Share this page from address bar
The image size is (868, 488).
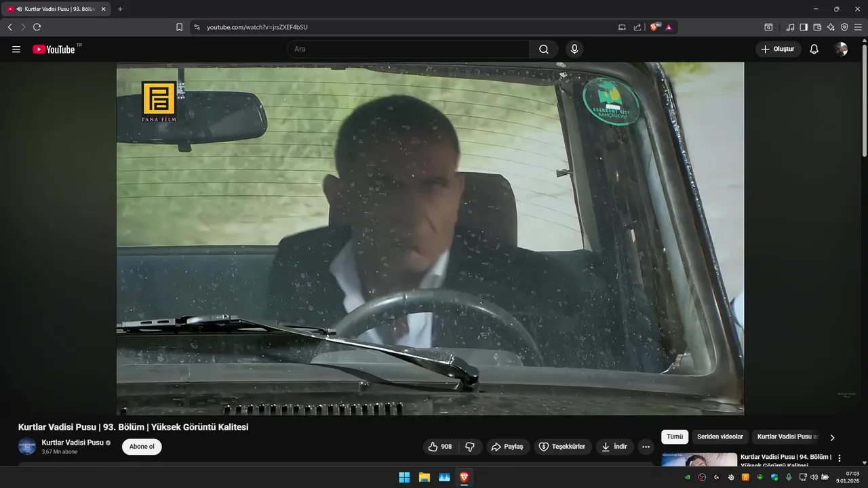coord(637,27)
